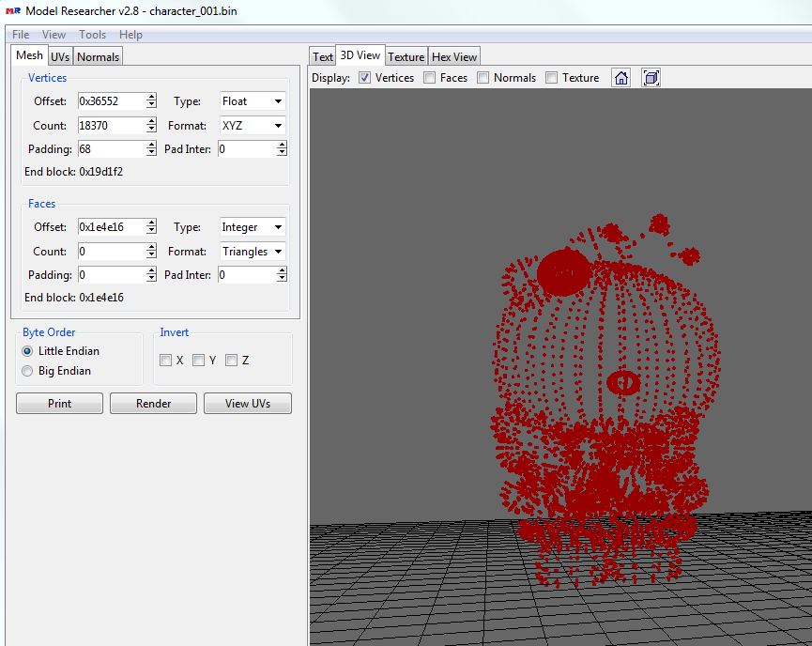Check the Invert X checkbox

coord(166,360)
